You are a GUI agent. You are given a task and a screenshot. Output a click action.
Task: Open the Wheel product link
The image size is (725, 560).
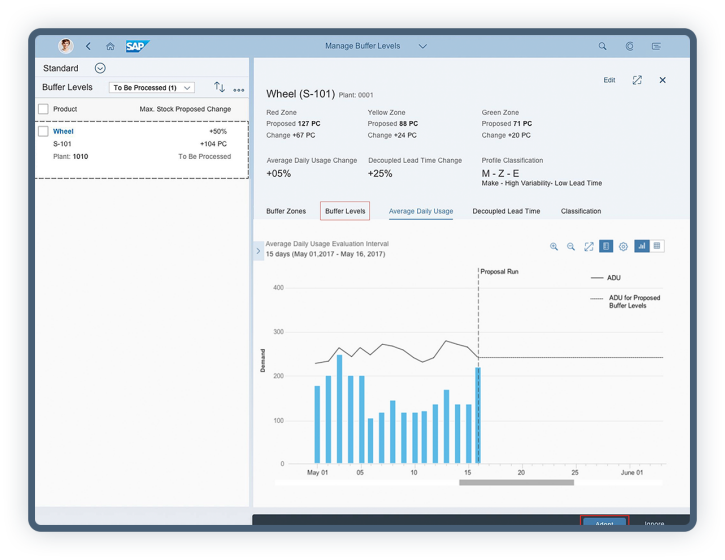tap(63, 131)
